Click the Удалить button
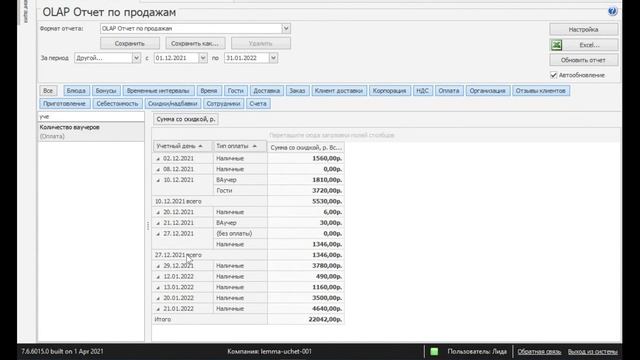The image size is (640, 360). 261,43
